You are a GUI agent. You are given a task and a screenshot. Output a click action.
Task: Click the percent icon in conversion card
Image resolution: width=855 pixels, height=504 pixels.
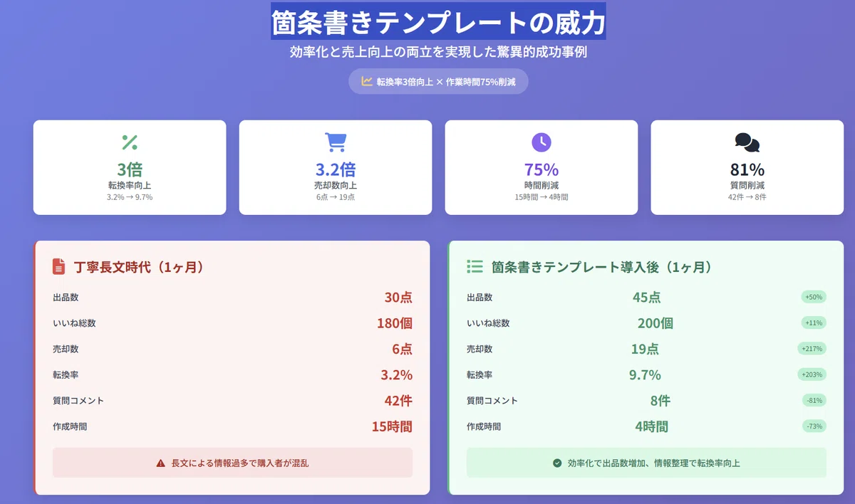[x=129, y=142]
